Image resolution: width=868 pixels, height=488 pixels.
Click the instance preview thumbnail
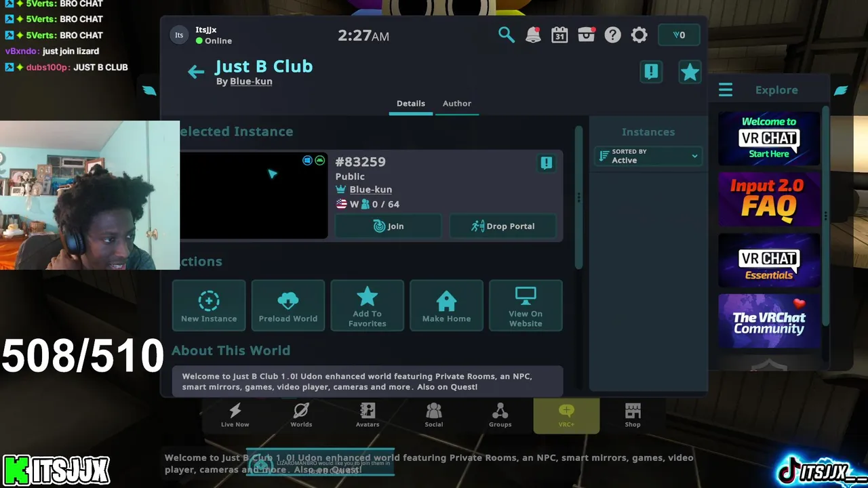coord(254,195)
